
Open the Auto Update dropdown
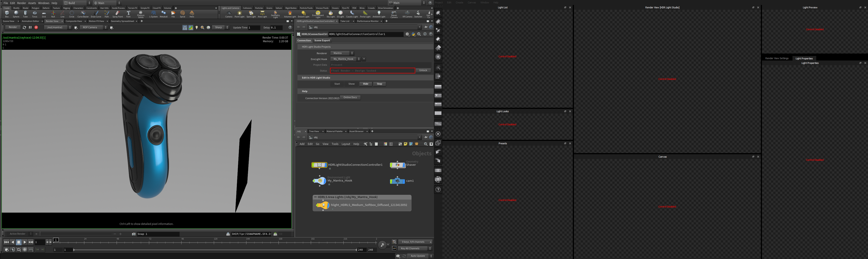420,256
